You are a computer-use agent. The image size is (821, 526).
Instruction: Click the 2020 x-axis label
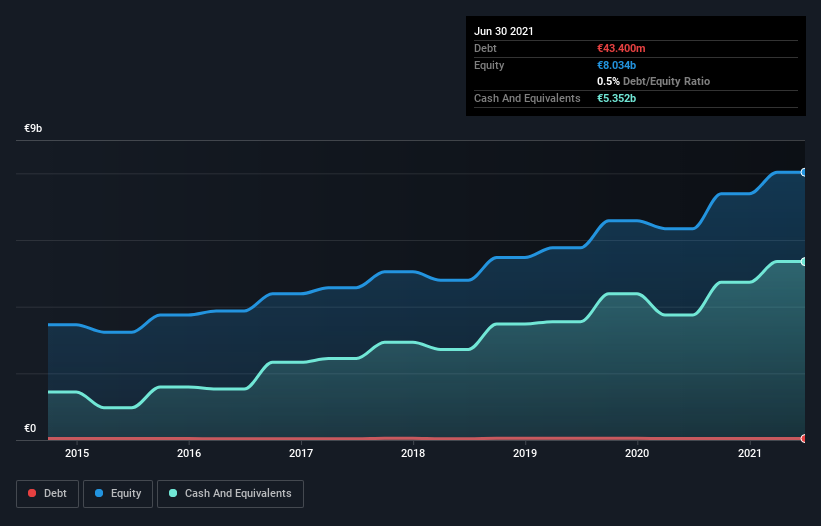pos(637,453)
